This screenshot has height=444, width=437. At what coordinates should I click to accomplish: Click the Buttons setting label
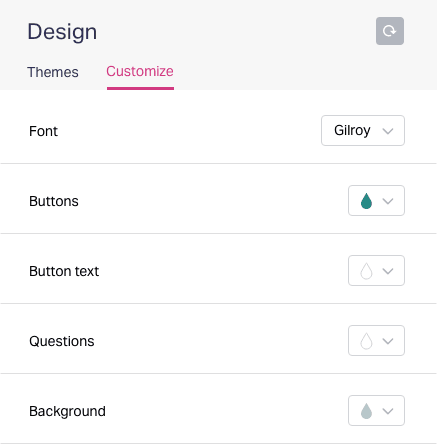[x=54, y=201]
